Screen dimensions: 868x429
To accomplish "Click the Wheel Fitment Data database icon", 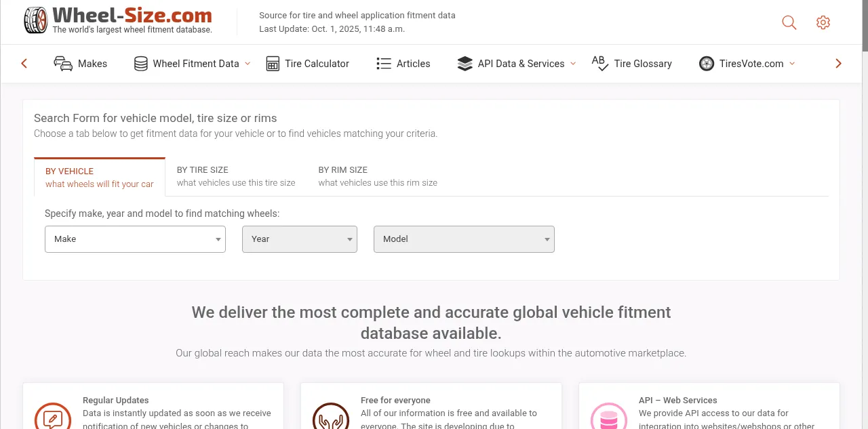I will [x=141, y=64].
